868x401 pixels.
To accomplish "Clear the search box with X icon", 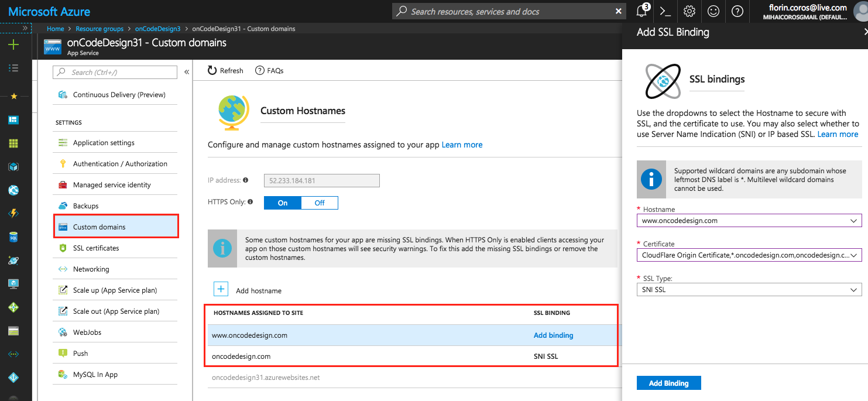I will [619, 11].
